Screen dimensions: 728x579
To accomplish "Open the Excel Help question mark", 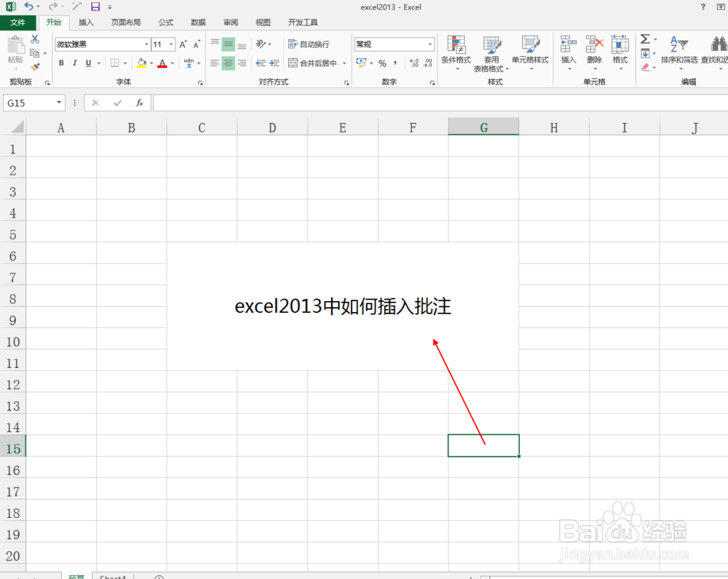I will pyautogui.click(x=703, y=7).
